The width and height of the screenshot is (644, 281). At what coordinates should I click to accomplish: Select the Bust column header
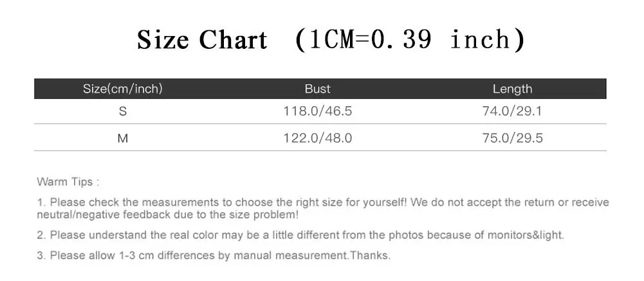point(317,89)
